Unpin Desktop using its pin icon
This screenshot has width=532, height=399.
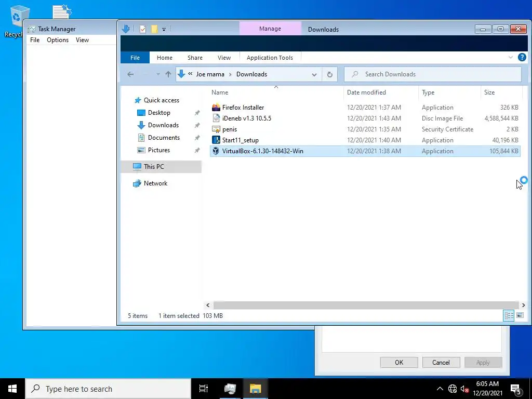point(197,113)
